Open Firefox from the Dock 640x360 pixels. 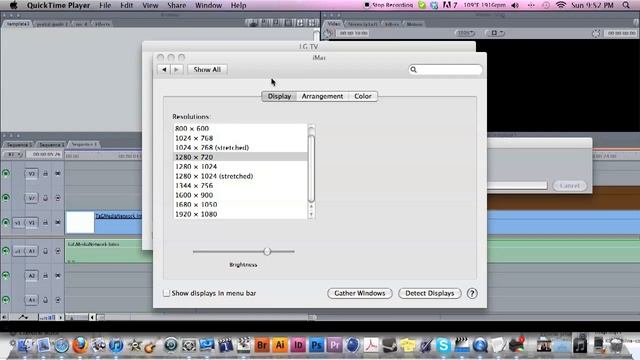click(x=80, y=345)
